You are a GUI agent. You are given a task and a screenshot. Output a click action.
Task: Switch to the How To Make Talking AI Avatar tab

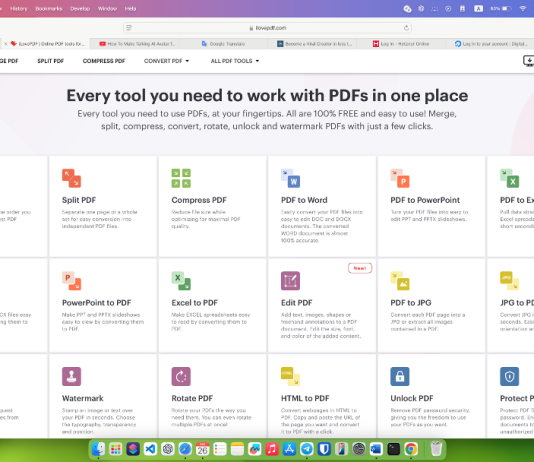tap(137, 44)
